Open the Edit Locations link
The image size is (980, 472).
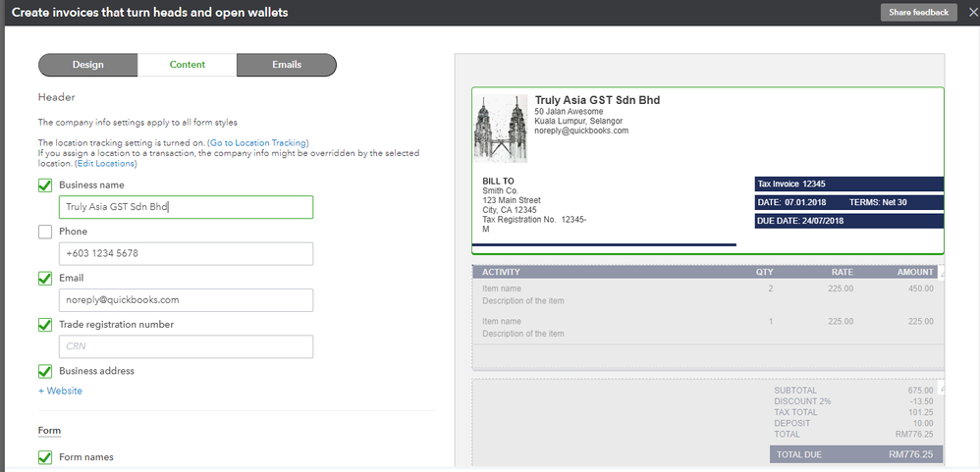[x=106, y=164]
